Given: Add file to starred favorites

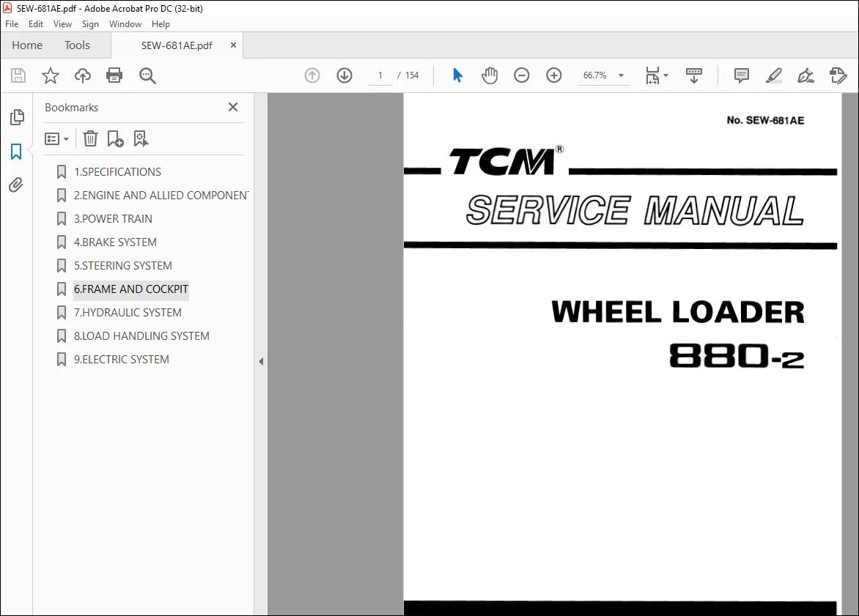Looking at the screenshot, I should pos(51,75).
